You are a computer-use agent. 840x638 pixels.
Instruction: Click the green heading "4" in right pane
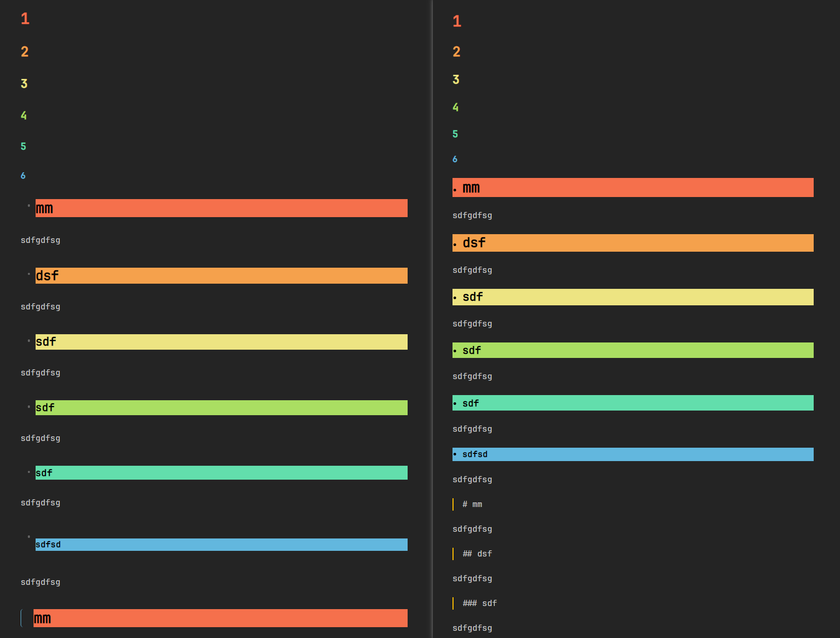tap(455, 107)
